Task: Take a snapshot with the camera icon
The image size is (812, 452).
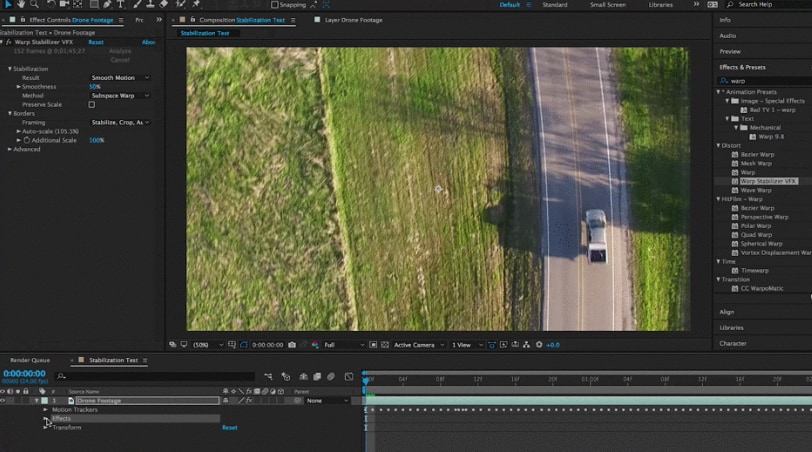Action: pos(292,345)
